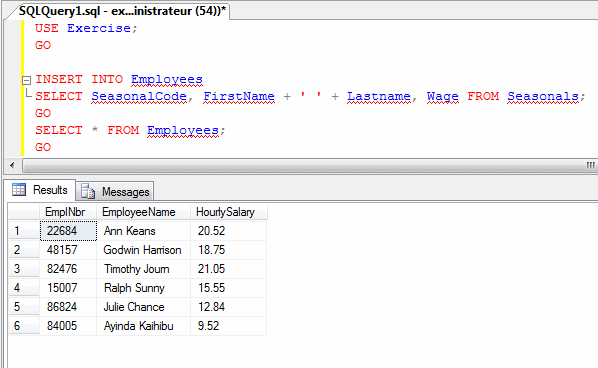Click the horizontal scrollbar left arrow
This screenshot has height=368, width=598.
click(x=12, y=166)
